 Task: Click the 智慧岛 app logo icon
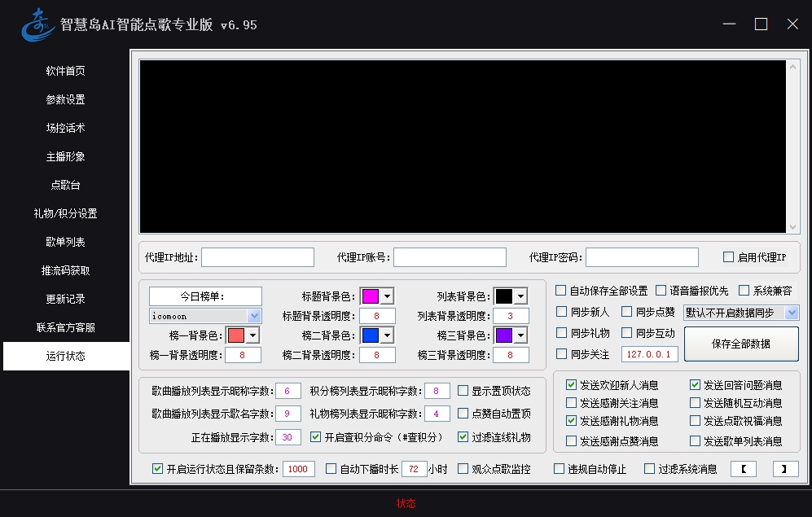(x=37, y=24)
